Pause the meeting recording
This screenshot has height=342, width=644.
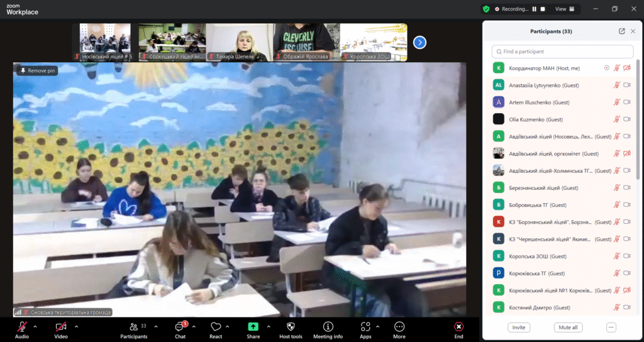[535, 9]
